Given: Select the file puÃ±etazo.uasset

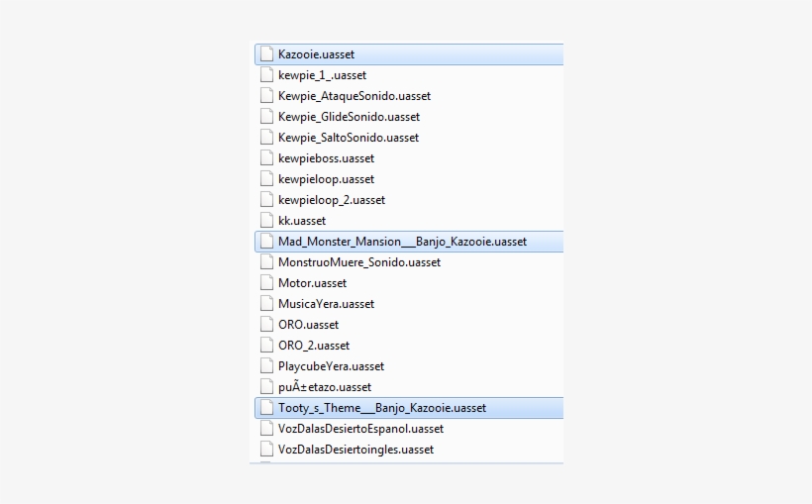Looking at the screenshot, I should pyautogui.click(x=325, y=386).
